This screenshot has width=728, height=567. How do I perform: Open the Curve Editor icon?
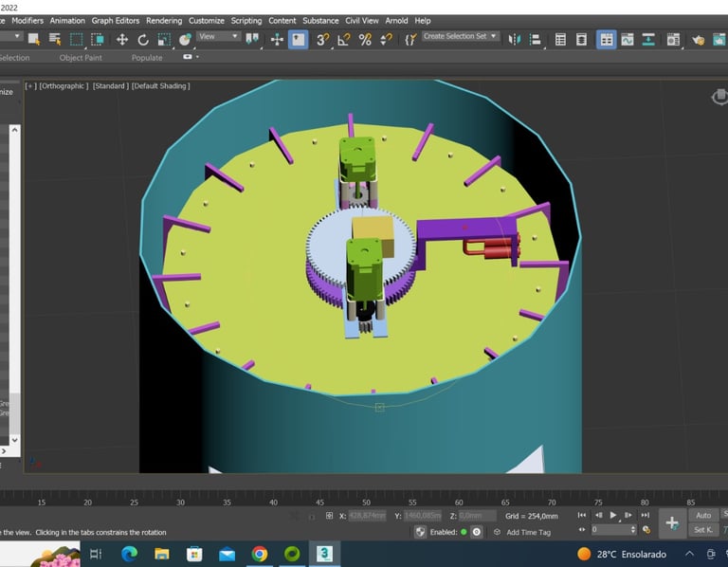pyautogui.click(x=627, y=39)
